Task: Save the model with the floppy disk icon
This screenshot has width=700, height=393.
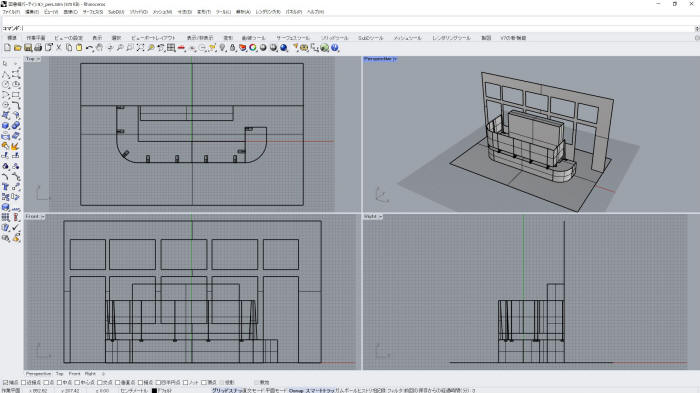Action: (28, 47)
